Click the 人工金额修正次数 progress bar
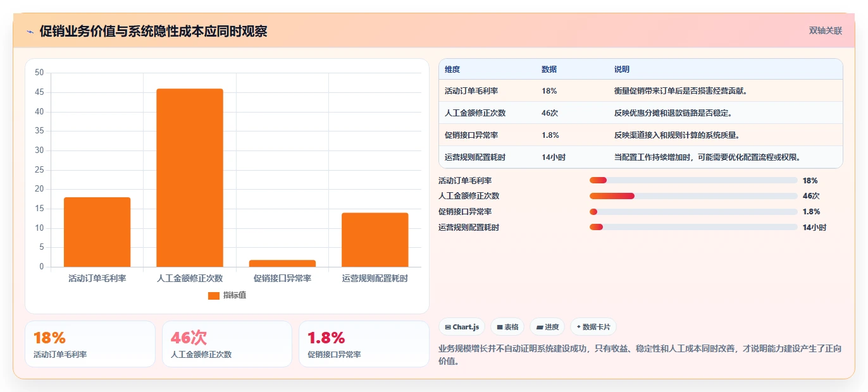Screen dimensions: 868x392 (x=693, y=196)
